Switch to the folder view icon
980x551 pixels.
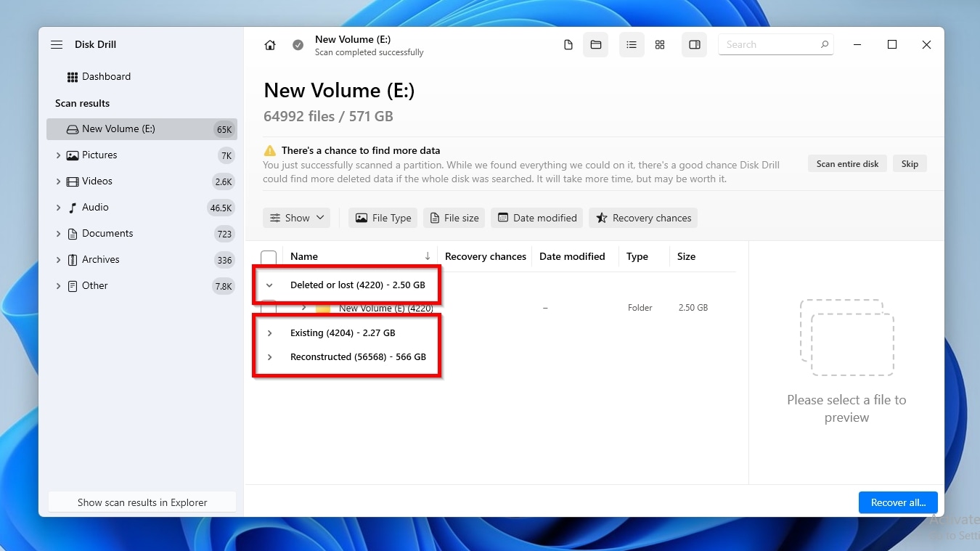pos(596,45)
